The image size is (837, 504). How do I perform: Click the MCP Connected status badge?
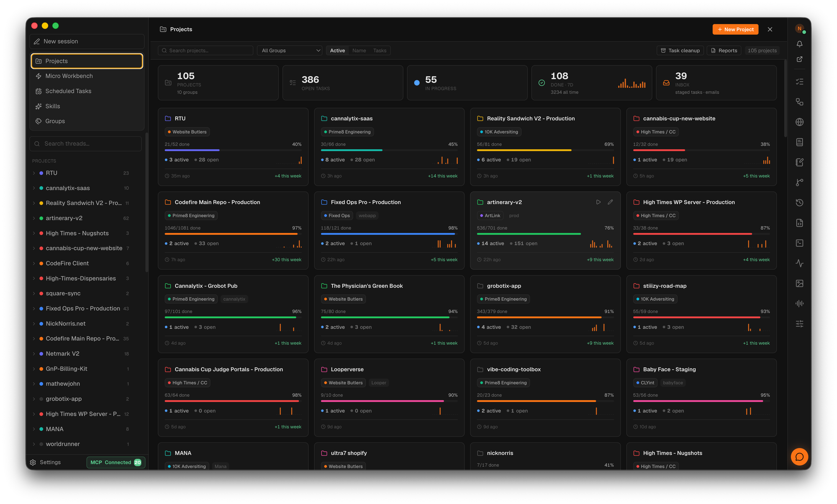tap(116, 462)
